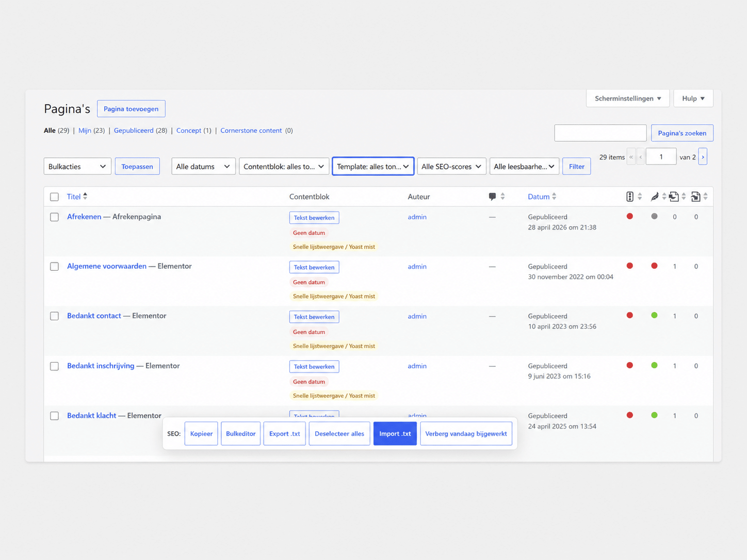Viewport: 747px width, 560px height.
Task: Open the Hulp tab
Action: [693, 98]
